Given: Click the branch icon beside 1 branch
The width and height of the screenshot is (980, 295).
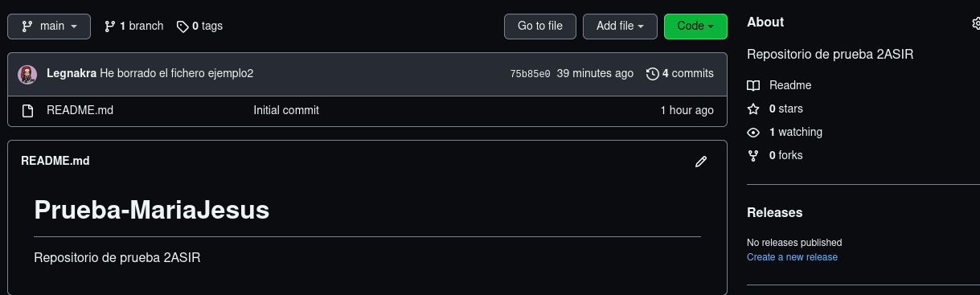Looking at the screenshot, I should (x=109, y=27).
